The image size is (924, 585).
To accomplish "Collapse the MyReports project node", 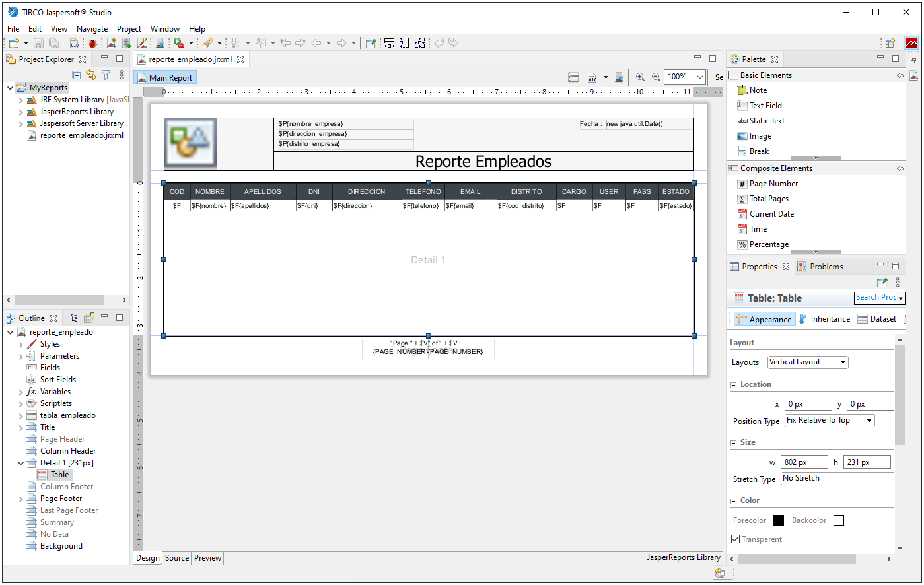I will [x=10, y=88].
